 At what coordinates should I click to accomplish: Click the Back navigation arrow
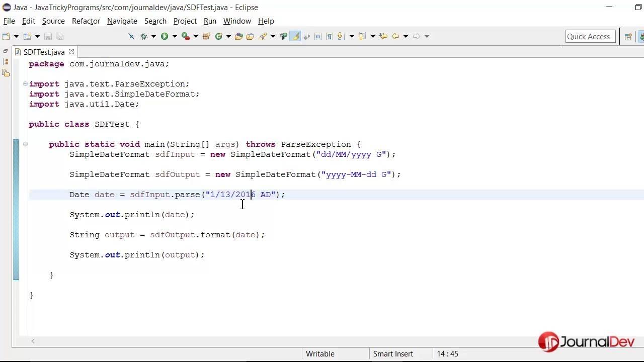395,36
